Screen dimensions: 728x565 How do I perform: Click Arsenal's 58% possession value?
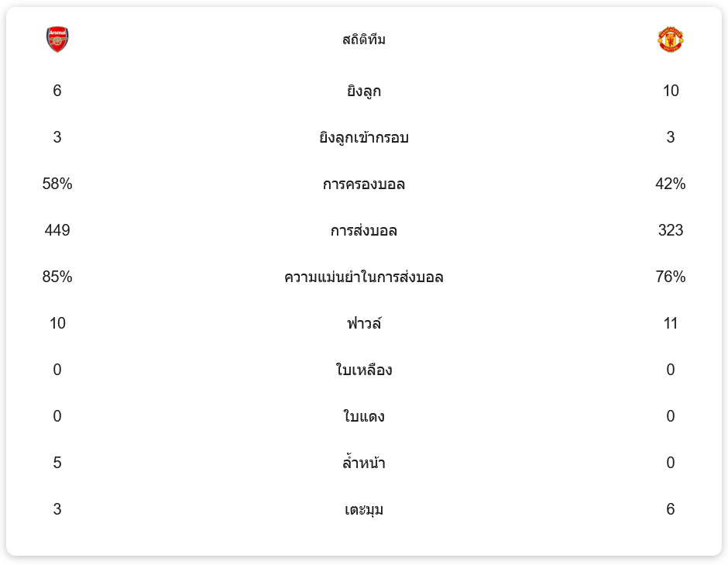click(57, 184)
